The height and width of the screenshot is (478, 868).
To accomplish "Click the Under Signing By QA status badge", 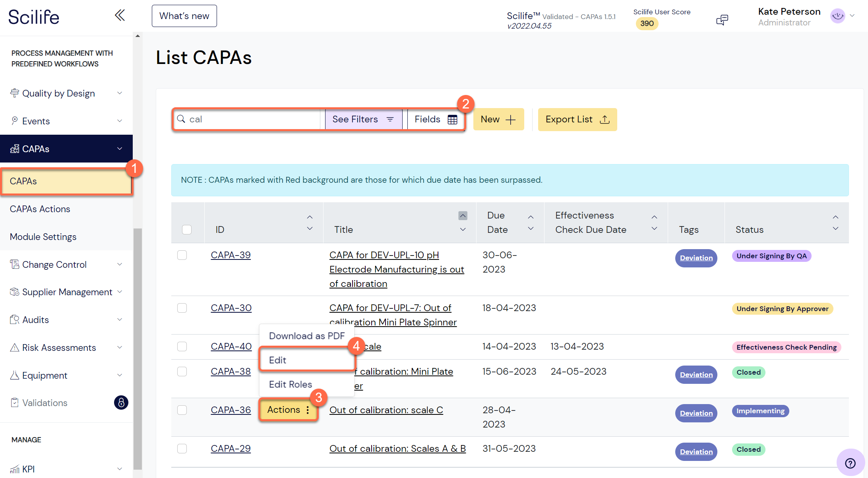I will tap(771, 256).
